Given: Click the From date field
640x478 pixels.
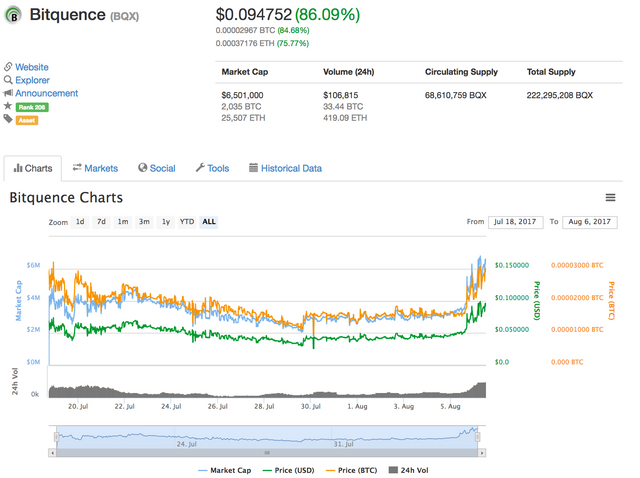Looking at the screenshot, I should coord(516,222).
